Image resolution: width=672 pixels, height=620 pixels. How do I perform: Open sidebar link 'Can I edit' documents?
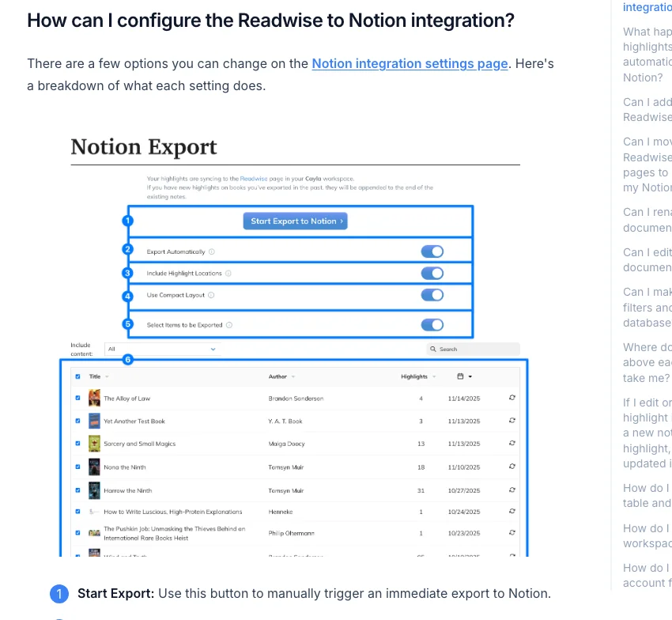(x=647, y=260)
